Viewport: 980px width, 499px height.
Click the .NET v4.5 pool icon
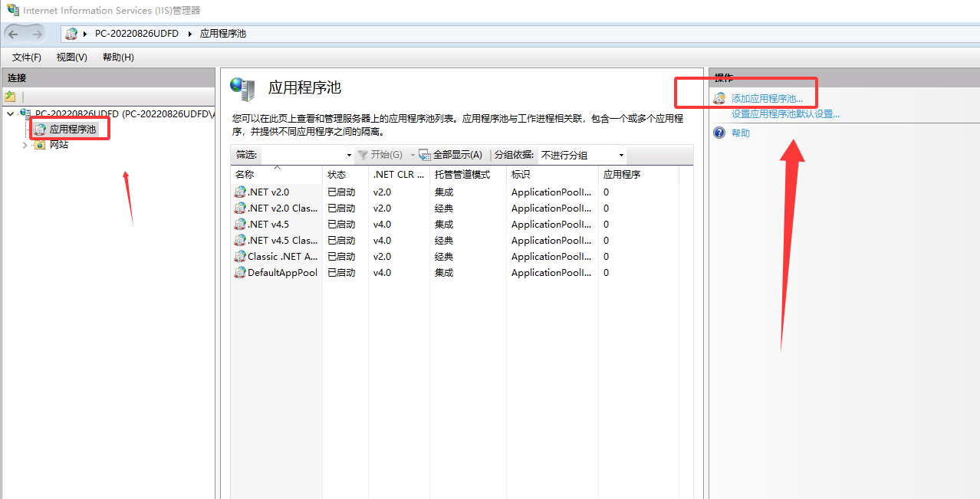[240, 224]
